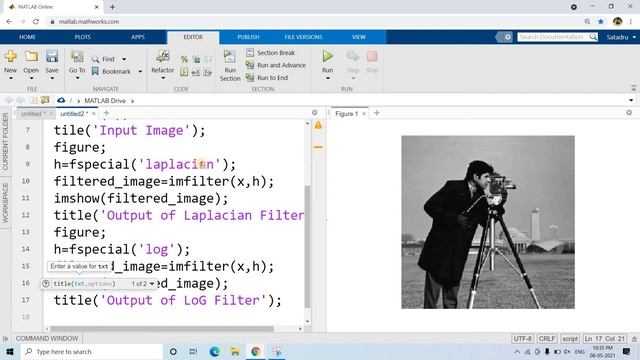Click UTF-8 encoding in status bar
This screenshot has width=640, height=360.
[522, 339]
